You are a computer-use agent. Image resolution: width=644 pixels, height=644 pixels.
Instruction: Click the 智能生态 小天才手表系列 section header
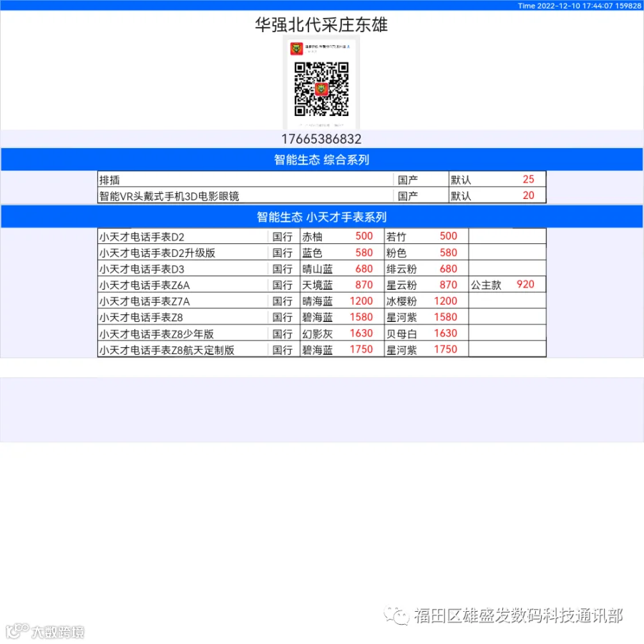(x=321, y=216)
